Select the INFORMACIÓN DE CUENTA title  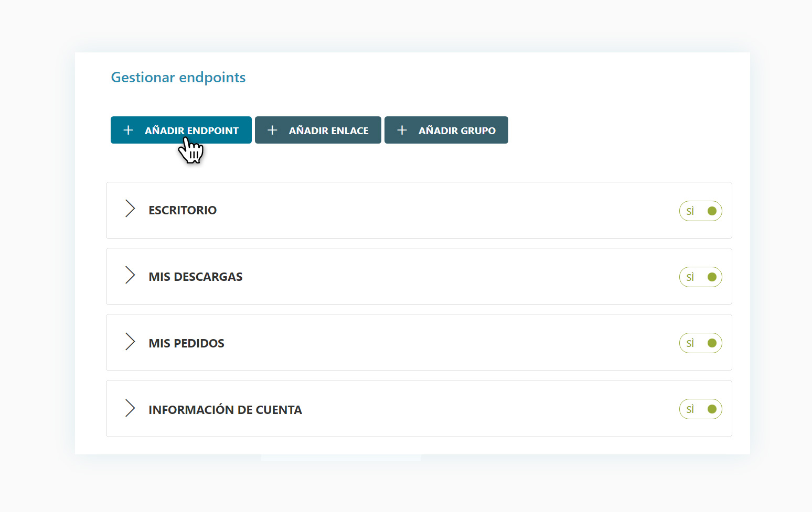225,410
